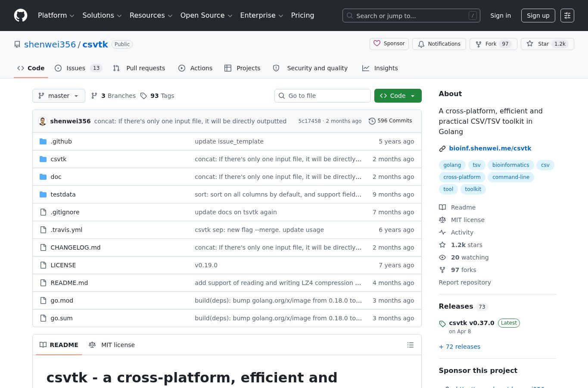Visit bioinf.shenwei.me/csvtk website link
588x388 pixels.
pos(490,148)
